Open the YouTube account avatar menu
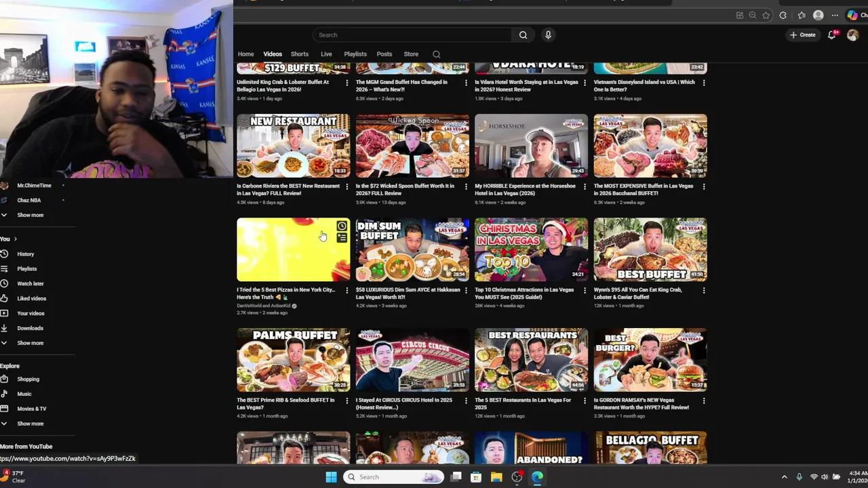Viewport: 868px width, 488px height. coord(852,35)
